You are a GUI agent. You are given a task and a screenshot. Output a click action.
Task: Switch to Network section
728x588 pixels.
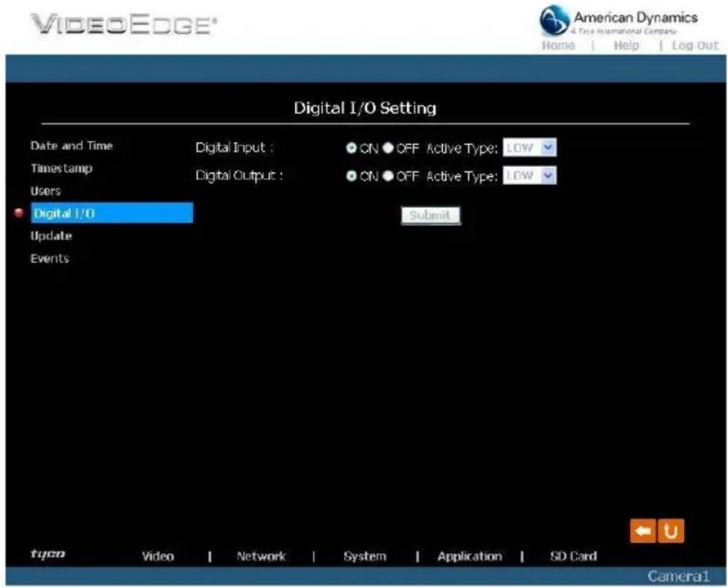pyautogui.click(x=261, y=556)
